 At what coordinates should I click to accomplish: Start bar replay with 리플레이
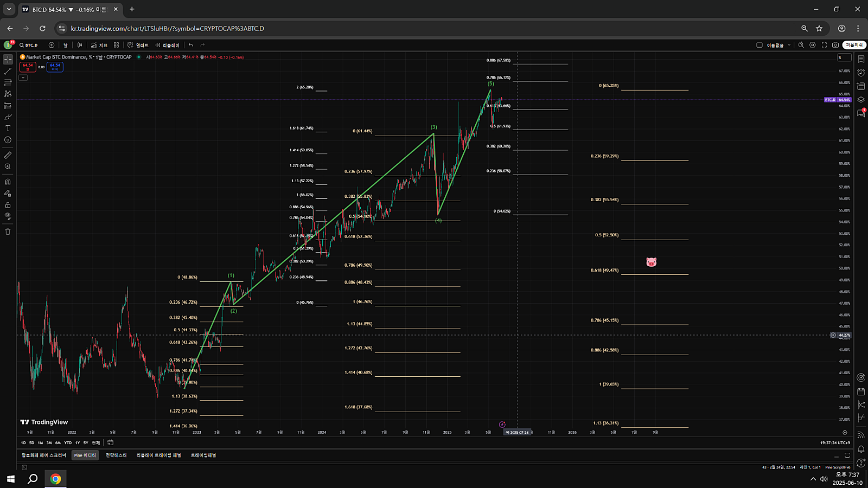pyautogui.click(x=167, y=45)
